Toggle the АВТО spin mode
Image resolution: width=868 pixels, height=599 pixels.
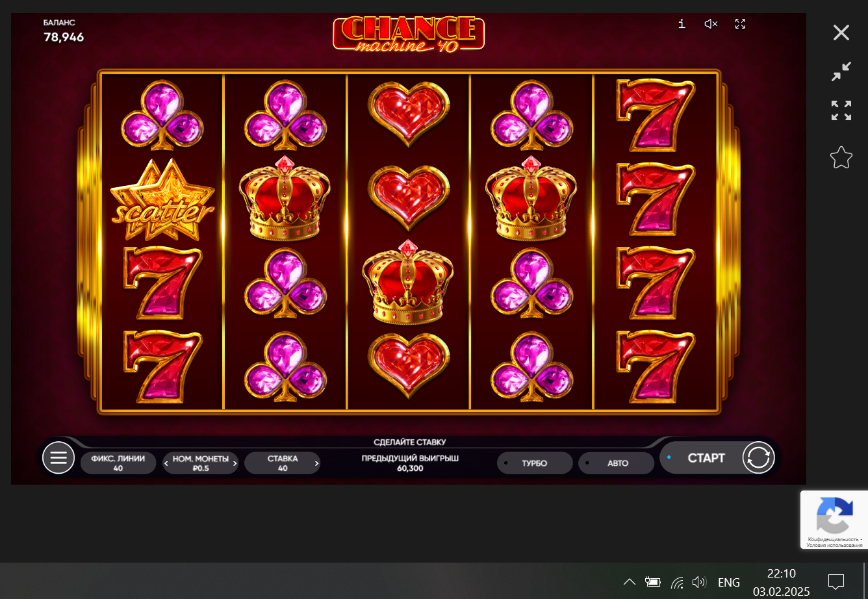coord(617,463)
